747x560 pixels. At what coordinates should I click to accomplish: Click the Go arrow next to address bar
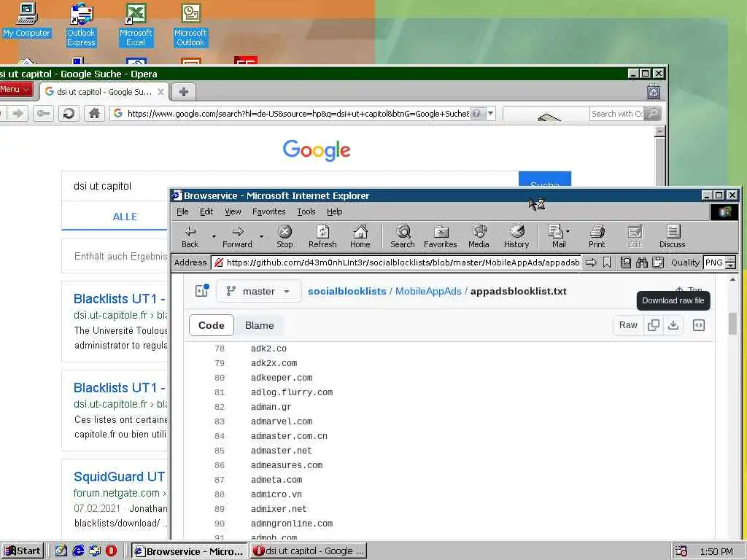click(591, 262)
